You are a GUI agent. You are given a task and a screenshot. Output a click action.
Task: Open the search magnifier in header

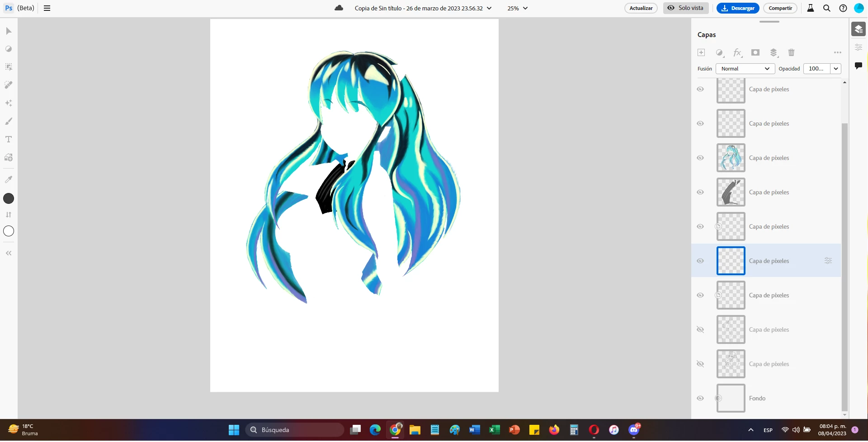coord(827,8)
